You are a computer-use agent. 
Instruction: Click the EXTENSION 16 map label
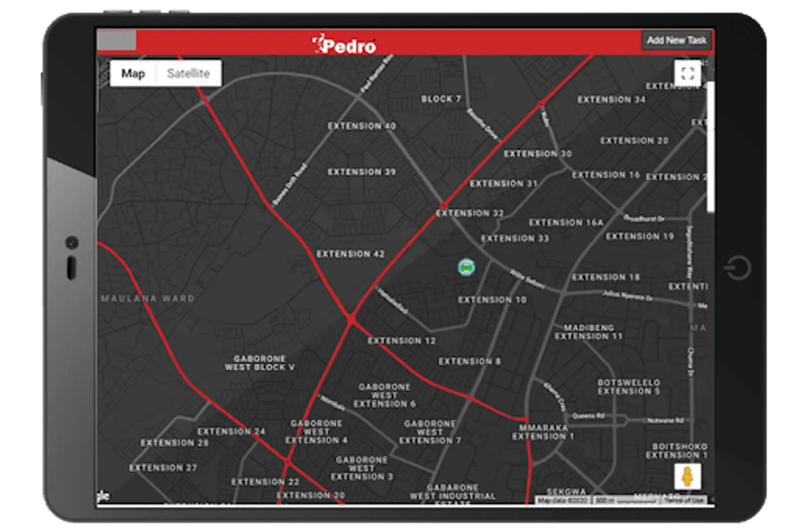pyautogui.click(x=606, y=175)
